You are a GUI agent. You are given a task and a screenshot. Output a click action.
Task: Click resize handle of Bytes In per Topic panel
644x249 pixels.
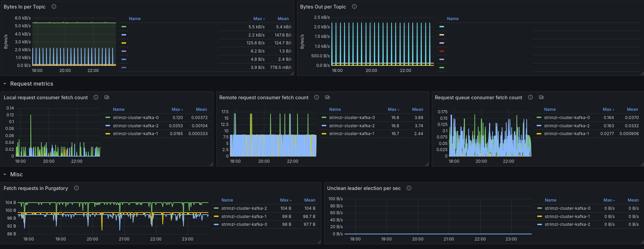(292, 74)
